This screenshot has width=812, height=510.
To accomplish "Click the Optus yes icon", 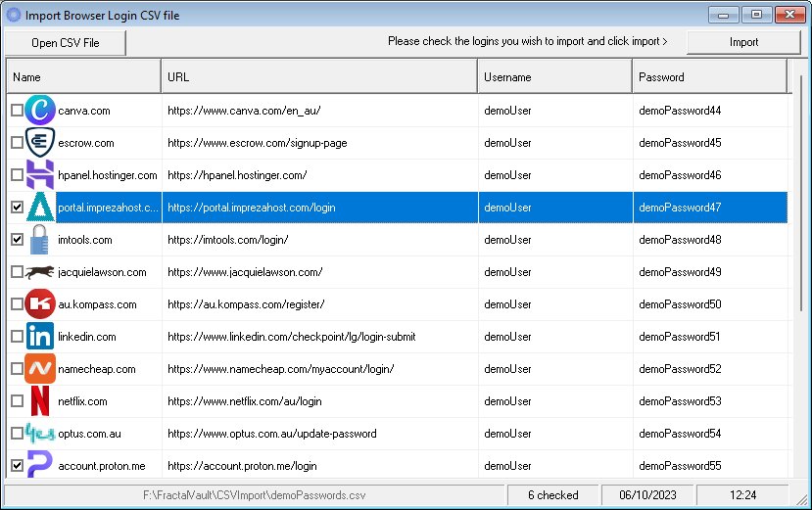I will click(40, 434).
